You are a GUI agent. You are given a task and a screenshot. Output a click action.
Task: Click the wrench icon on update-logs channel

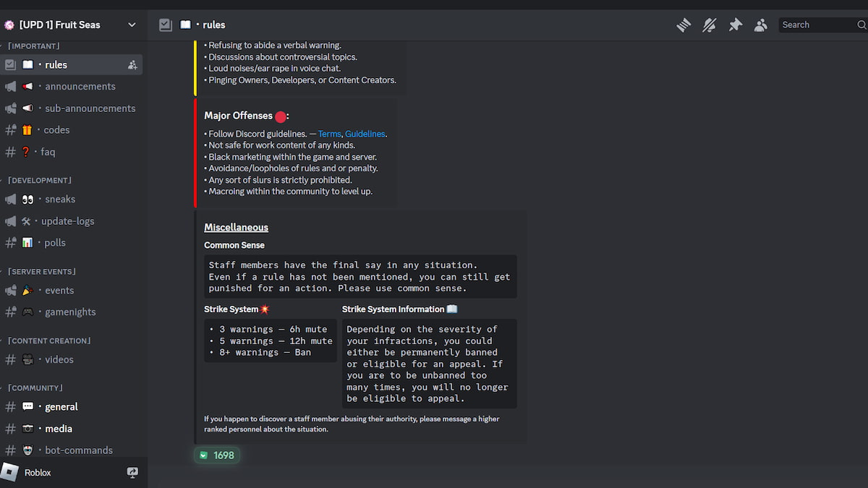(x=27, y=221)
